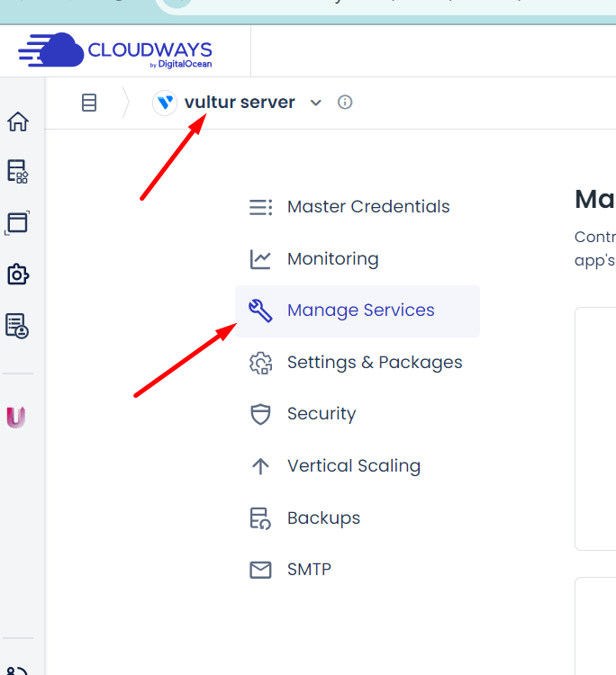Expand the vultur server dropdown chevron
Image resolution: width=616 pixels, height=675 pixels.
pyautogui.click(x=316, y=103)
